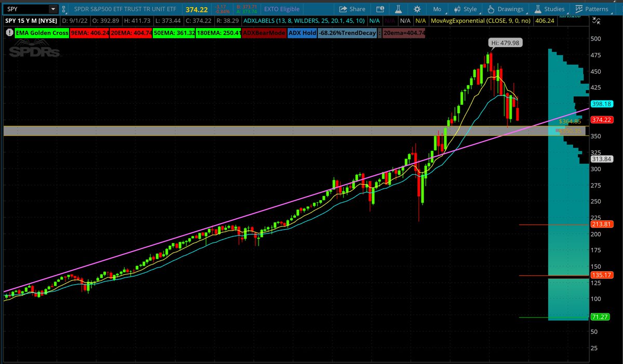Click the last price 374.22 in header

tap(197, 9)
